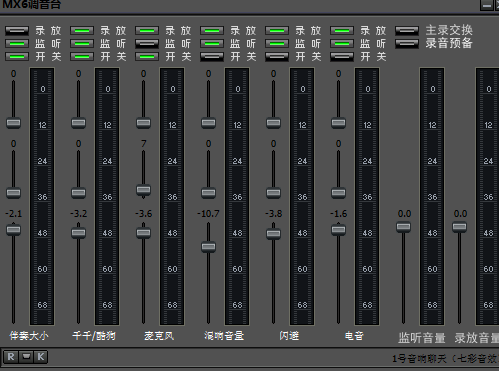The image size is (499, 371).
Task: Click the 麦克风 channel label
Action: tap(159, 336)
